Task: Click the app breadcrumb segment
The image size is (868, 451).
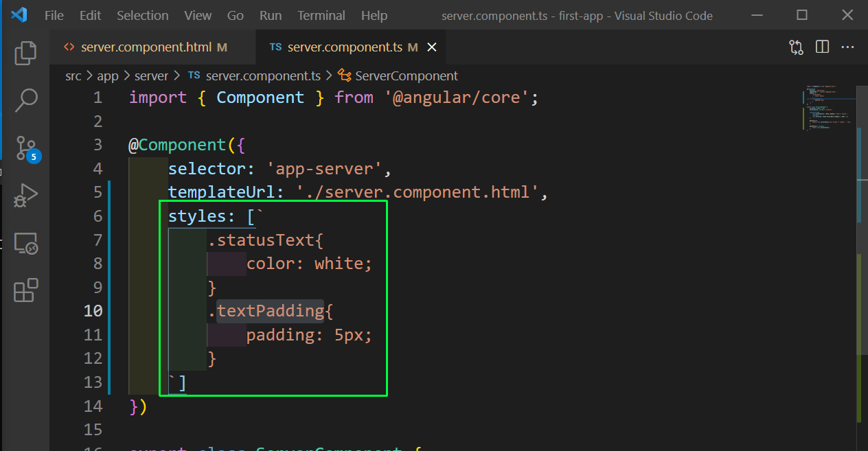Action: tap(108, 76)
